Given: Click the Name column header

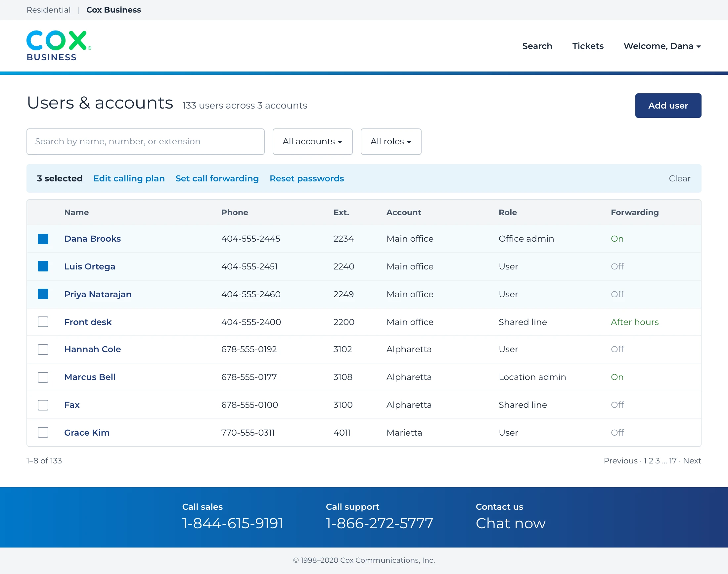Looking at the screenshot, I should point(76,213).
